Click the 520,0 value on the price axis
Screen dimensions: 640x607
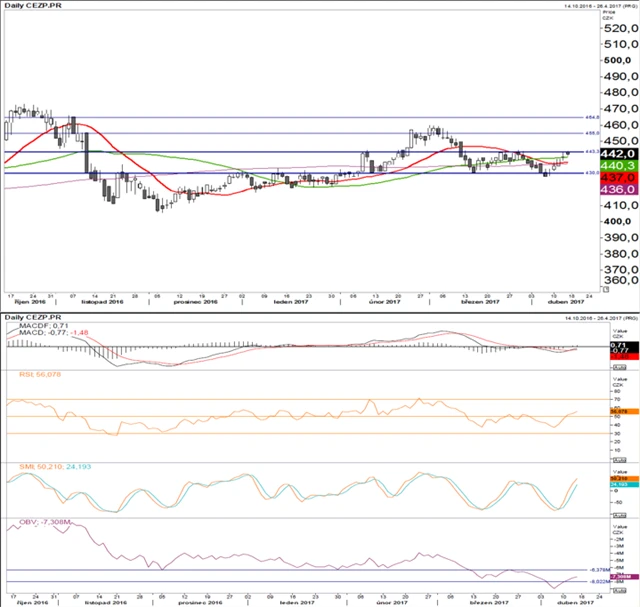pos(618,29)
